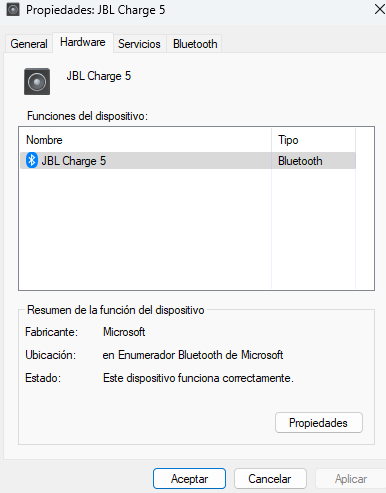Image resolution: width=386 pixels, height=493 pixels.
Task: Open Propiedades for the device function
Action: (x=319, y=423)
